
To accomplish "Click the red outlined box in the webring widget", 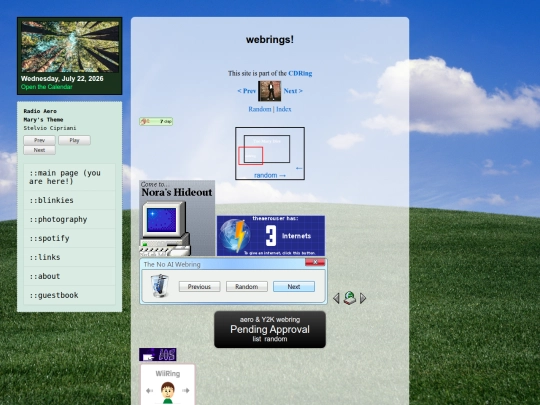I will [x=251, y=156].
